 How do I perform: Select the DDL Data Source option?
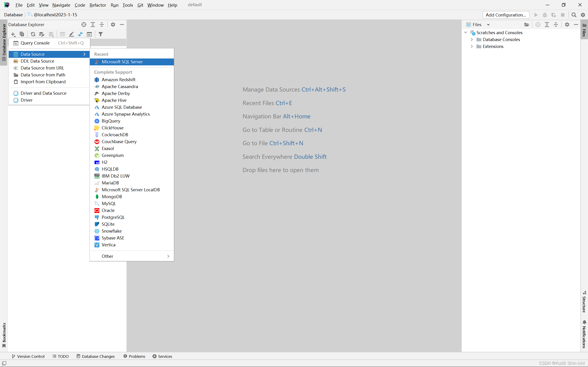coord(37,61)
